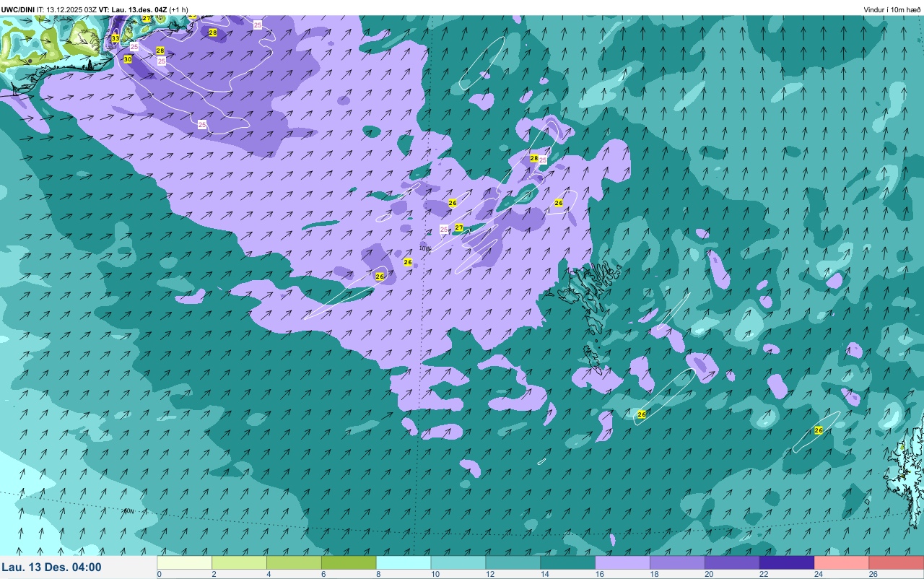This screenshot has height=579, width=924.
Task: Pick the pink 24–26 legend swatch
Action: click(x=843, y=562)
